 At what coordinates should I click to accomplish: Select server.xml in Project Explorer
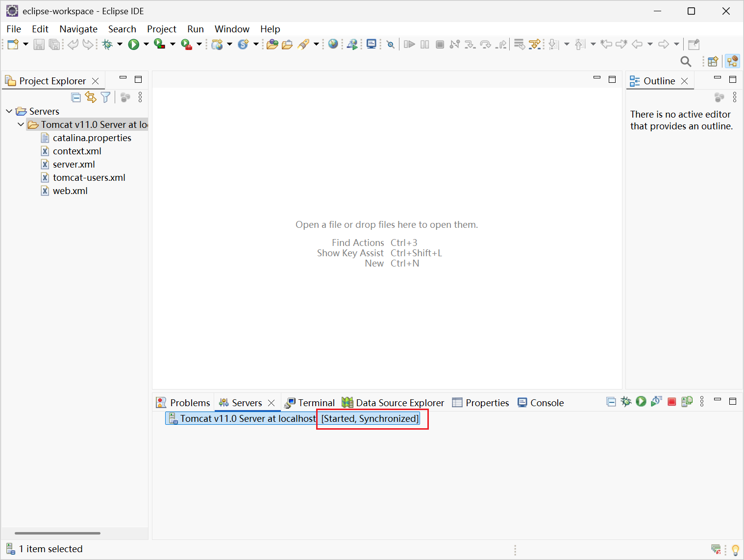(x=74, y=164)
